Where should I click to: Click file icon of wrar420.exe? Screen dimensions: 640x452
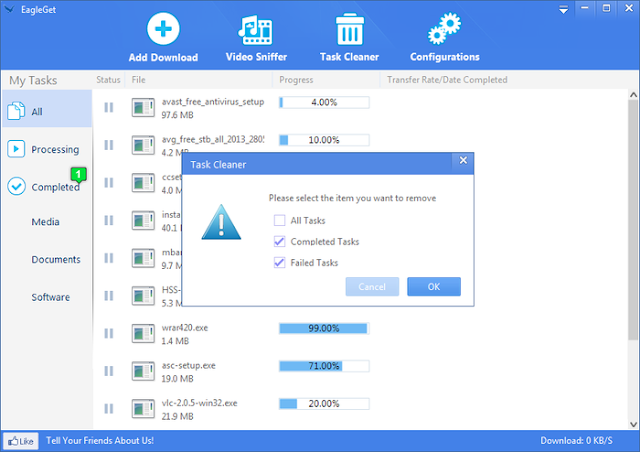point(143,334)
